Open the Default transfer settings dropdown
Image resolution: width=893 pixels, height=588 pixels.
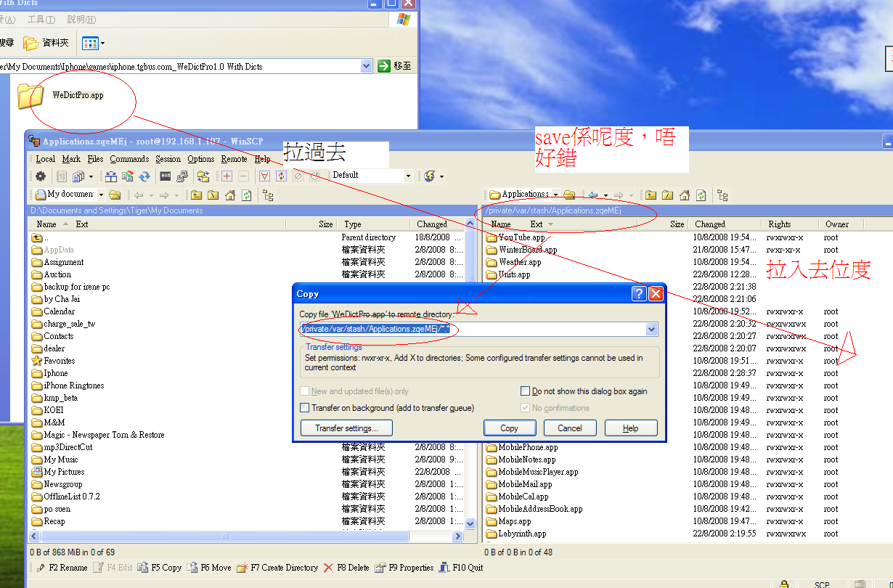[408, 176]
